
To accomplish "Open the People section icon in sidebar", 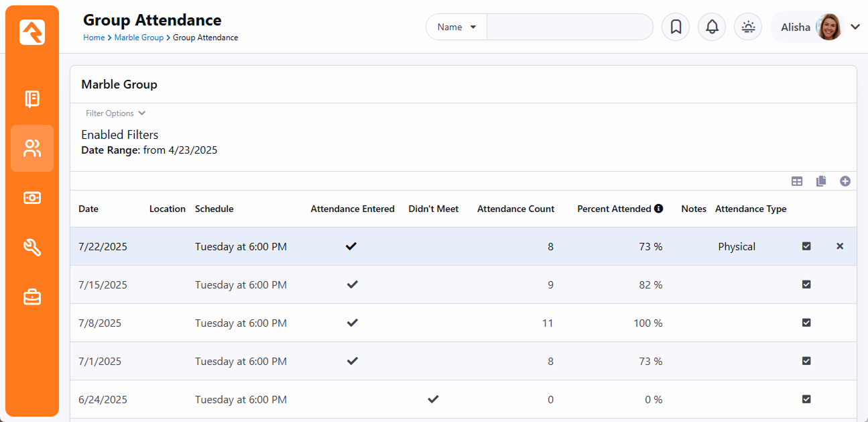I will point(32,148).
